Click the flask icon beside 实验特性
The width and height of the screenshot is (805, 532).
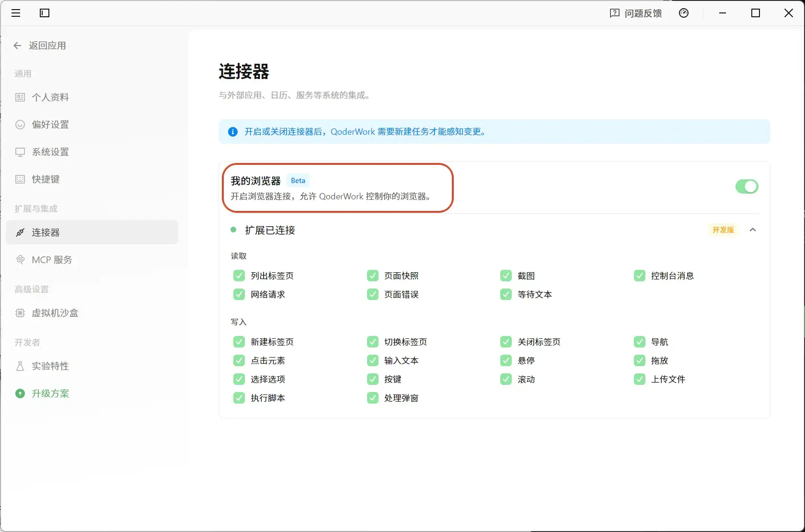20,366
